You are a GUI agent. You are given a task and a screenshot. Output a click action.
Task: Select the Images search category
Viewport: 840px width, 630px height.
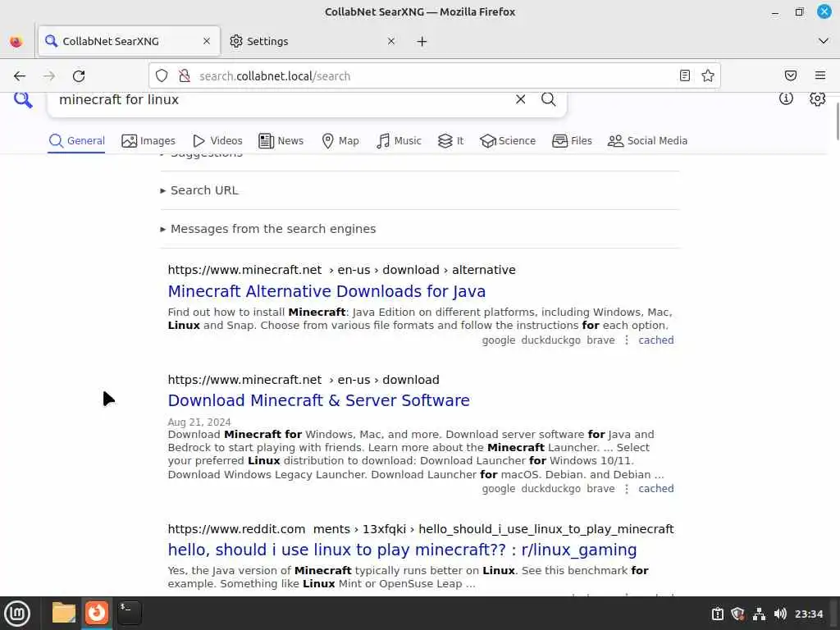tap(148, 141)
